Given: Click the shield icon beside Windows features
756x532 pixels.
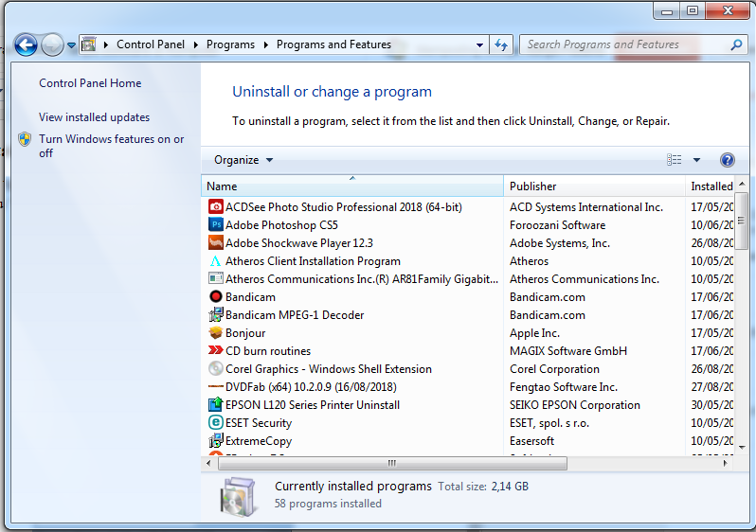Looking at the screenshot, I should coord(25,139).
